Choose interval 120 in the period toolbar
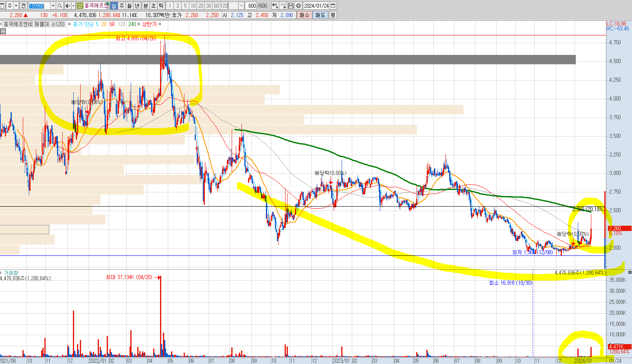632x364 pixels. coord(224,6)
